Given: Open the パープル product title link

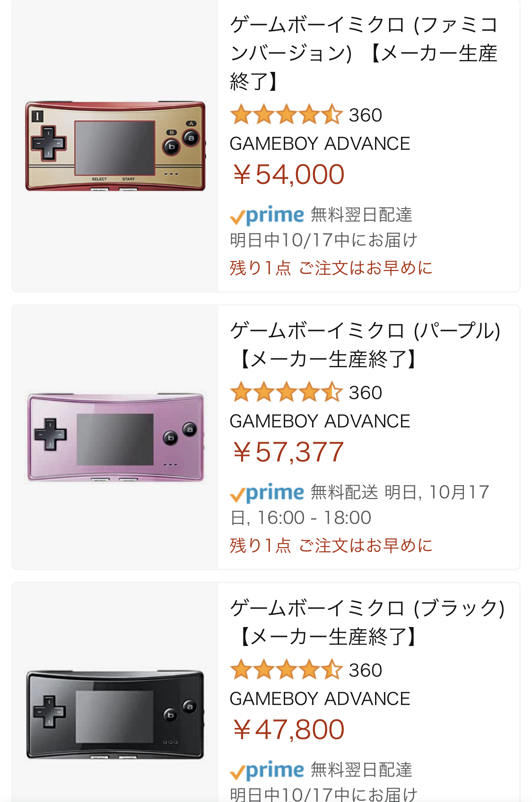Looking at the screenshot, I should pos(364,344).
